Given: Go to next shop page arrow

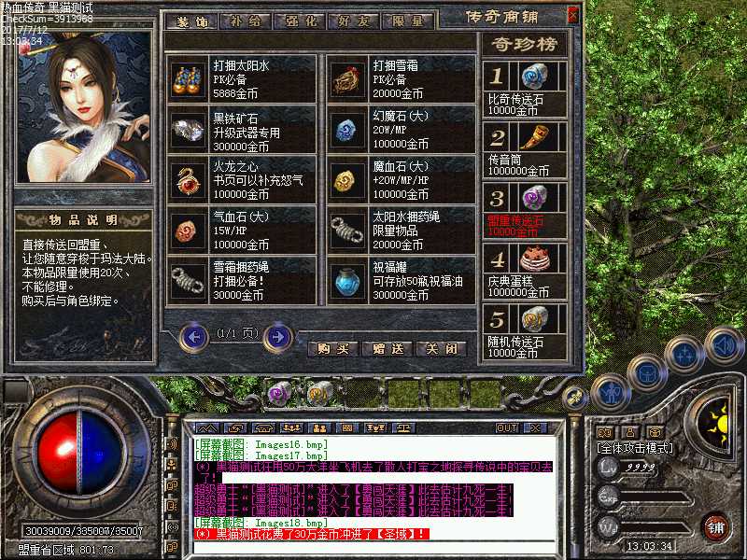Looking at the screenshot, I should [277, 337].
